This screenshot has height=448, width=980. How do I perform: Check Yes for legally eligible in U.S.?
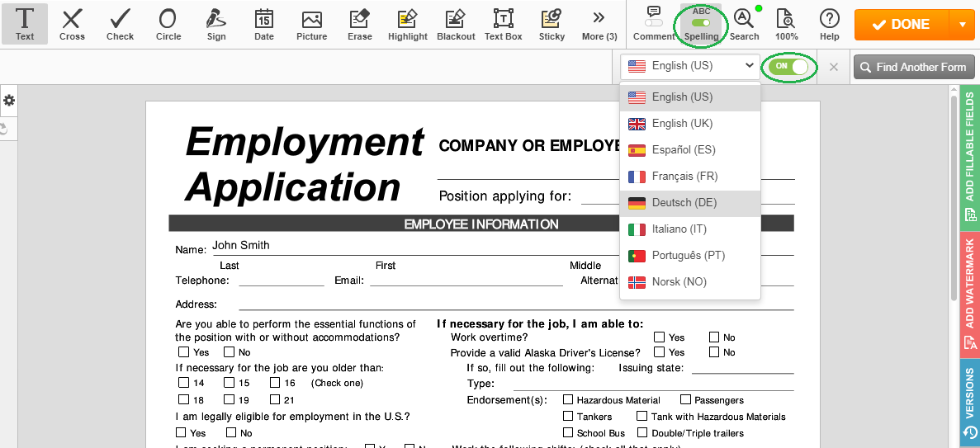click(x=182, y=432)
